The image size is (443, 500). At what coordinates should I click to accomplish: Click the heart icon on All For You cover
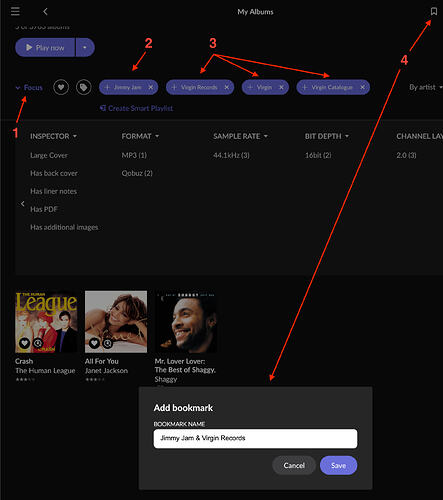click(x=94, y=343)
